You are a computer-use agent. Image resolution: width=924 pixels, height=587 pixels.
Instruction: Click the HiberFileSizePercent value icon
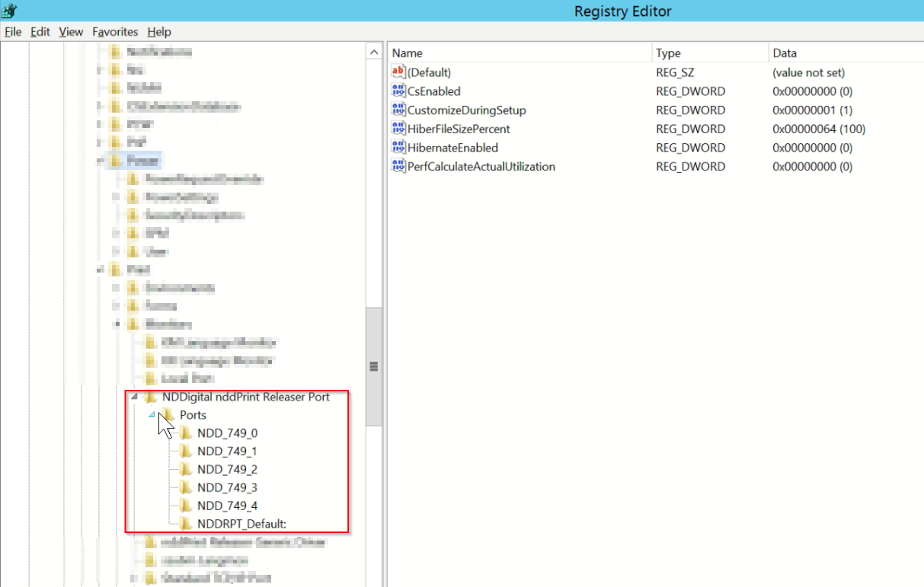click(x=398, y=129)
